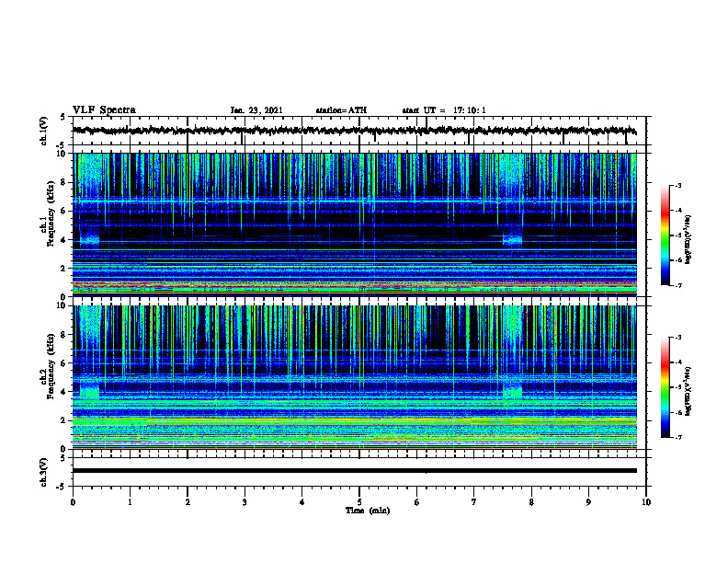Viewport: 728px width, 563px height.
Task: Click time axis tick label "8"
Action: click(x=531, y=502)
